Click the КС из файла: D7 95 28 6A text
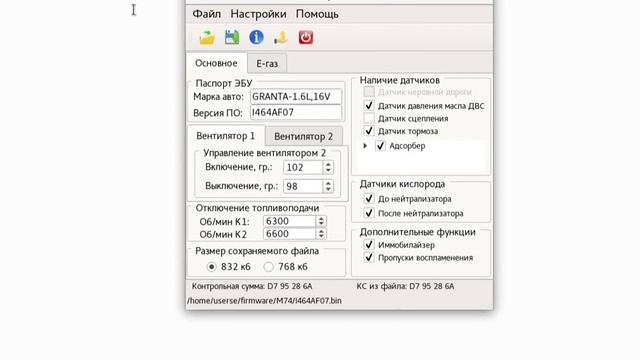The image size is (640, 360). [x=405, y=287]
